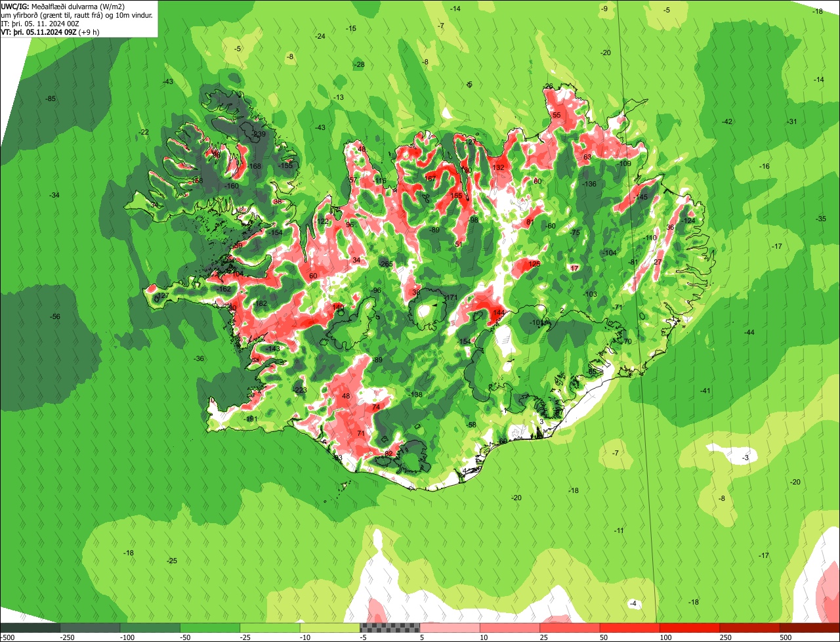Pick the pale green -10 to -5 legend block
840x642 pixels.
pos(330,627)
